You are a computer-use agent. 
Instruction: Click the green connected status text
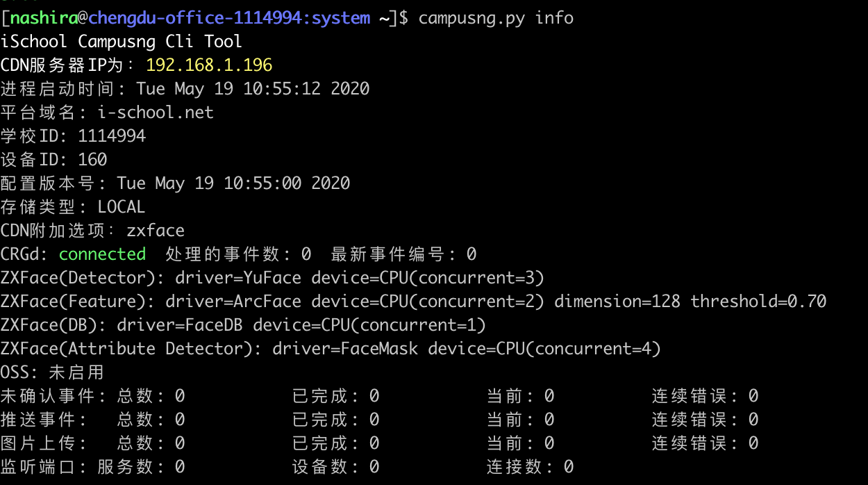click(x=102, y=254)
